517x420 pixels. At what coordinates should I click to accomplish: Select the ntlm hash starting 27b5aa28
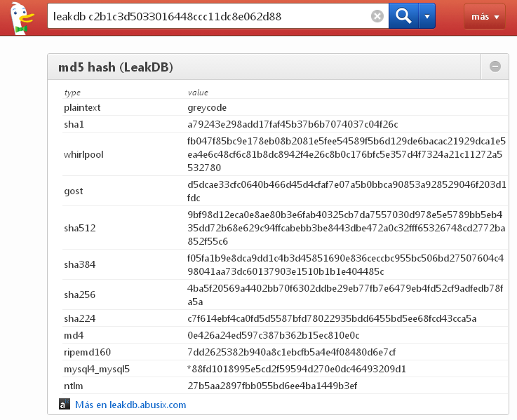click(272, 386)
